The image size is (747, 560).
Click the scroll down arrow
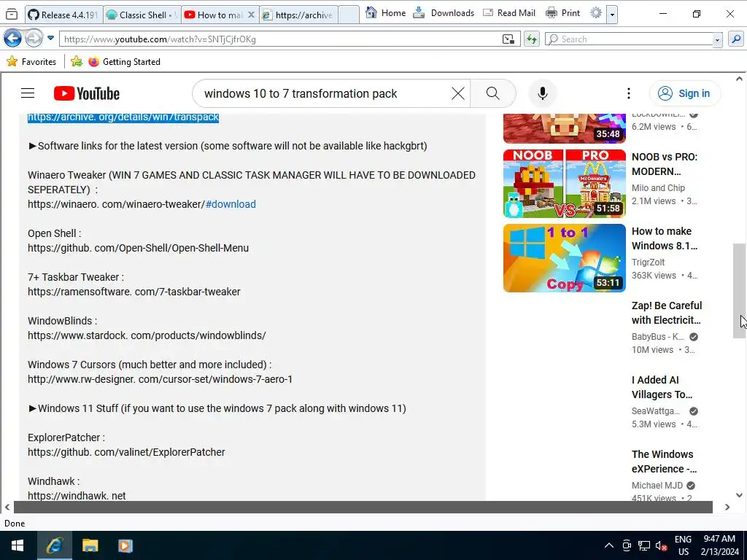(x=739, y=495)
